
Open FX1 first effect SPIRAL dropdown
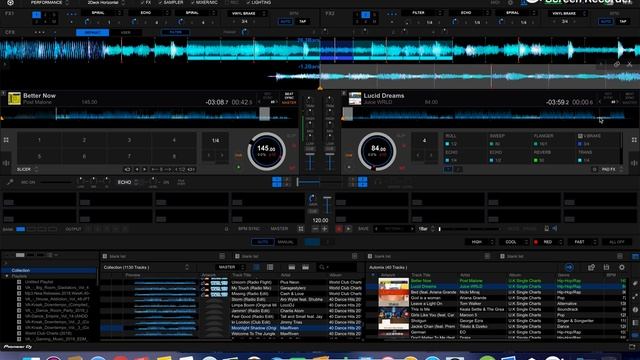(x=101, y=13)
